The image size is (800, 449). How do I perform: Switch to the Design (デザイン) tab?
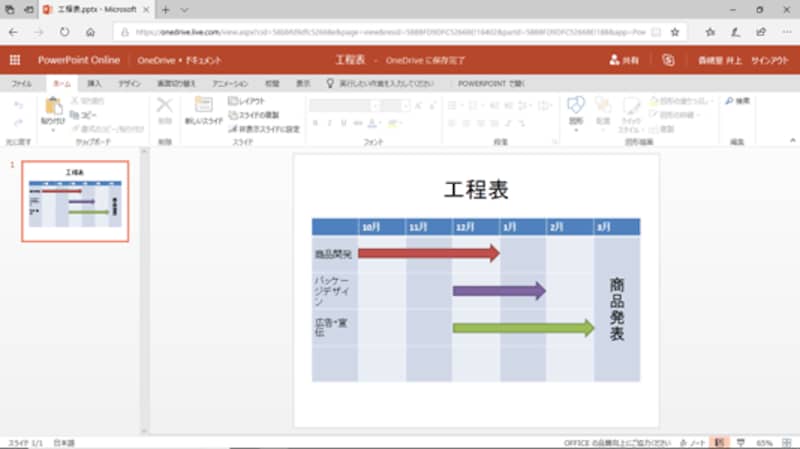[x=129, y=84]
